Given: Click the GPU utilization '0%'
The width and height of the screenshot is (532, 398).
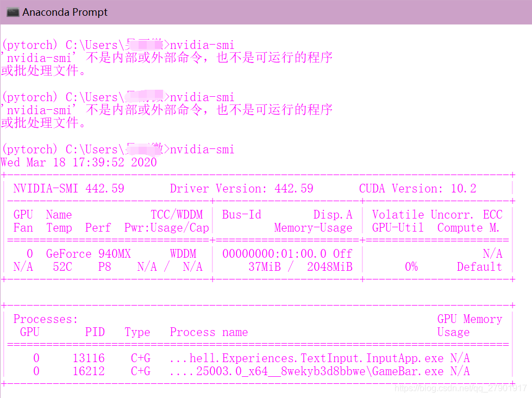Looking at the screenshot, I should point(411,266).
